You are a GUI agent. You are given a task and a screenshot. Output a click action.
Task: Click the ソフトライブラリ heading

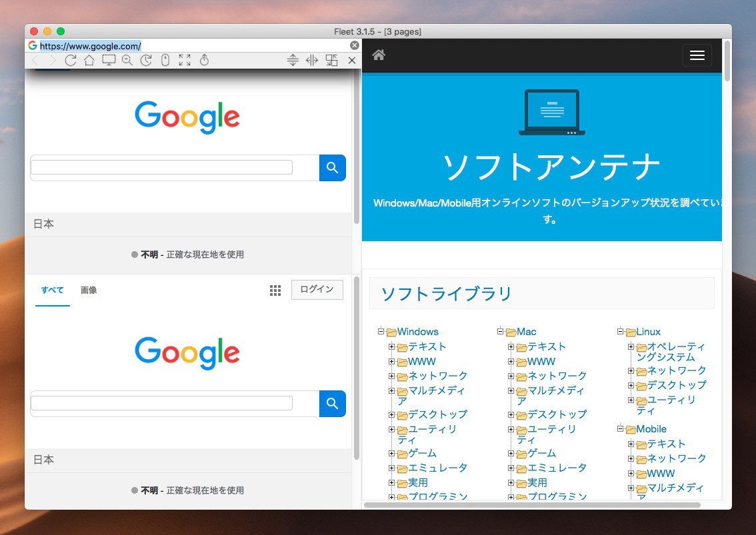[446, 293]
